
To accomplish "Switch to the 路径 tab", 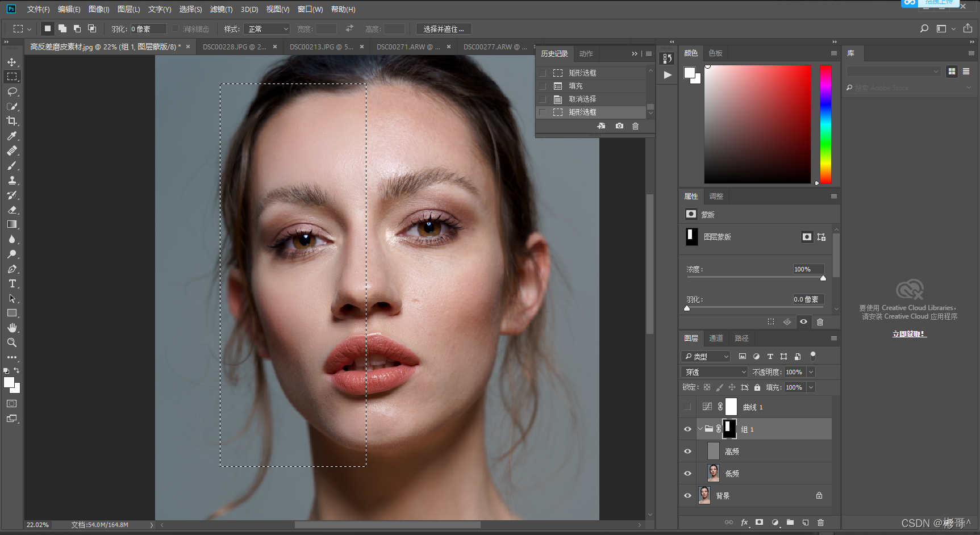I will coord(741,338).
